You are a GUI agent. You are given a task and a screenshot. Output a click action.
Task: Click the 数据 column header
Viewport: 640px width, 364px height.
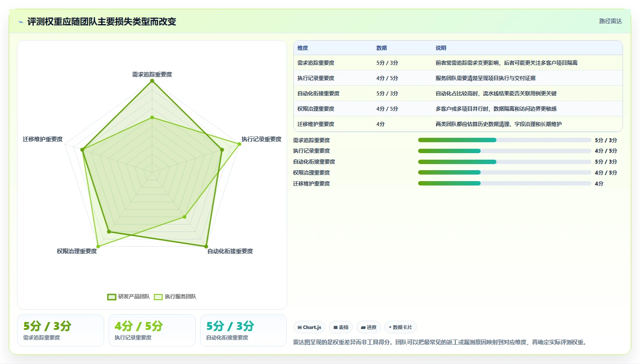(x=382, y=48)
